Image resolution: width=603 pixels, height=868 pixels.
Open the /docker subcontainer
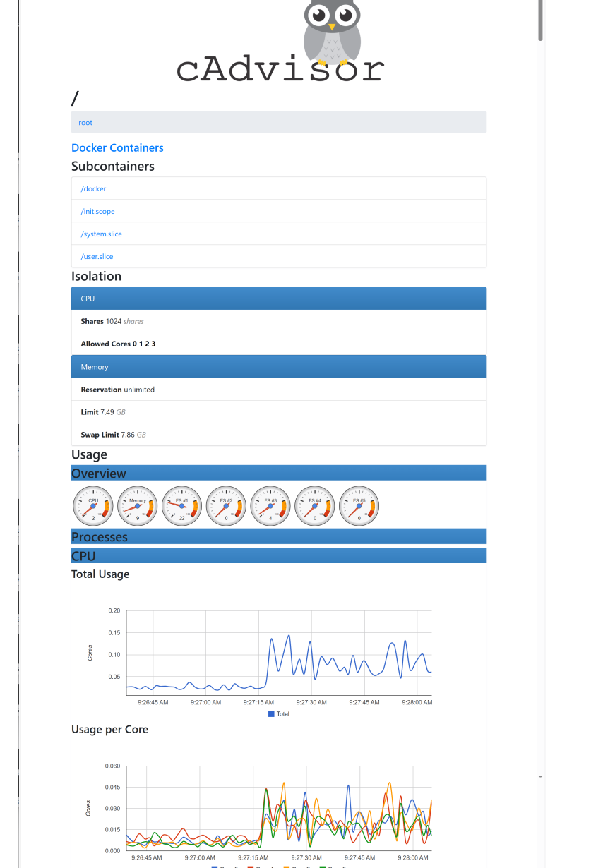[x=93, y=189]
